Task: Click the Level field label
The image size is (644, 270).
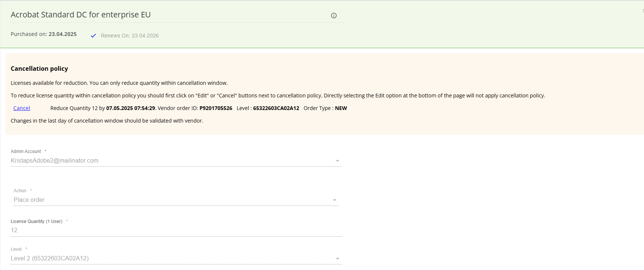Action: (x=16, y=249)
